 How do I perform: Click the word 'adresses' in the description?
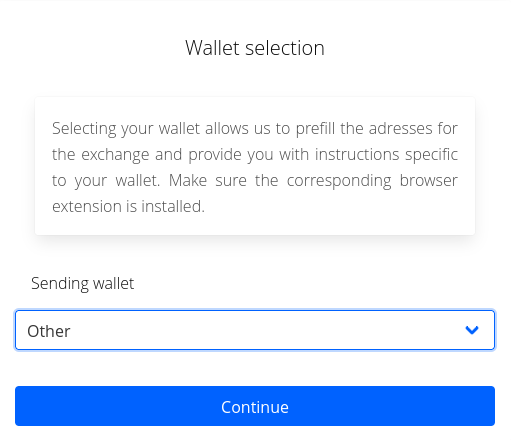click(x=400, y=128)
